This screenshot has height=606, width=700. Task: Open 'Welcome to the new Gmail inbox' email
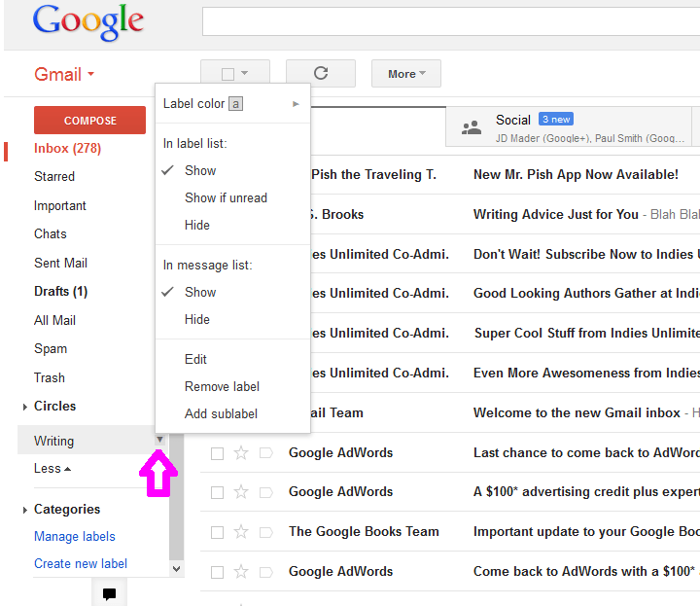tap(577, 412)
